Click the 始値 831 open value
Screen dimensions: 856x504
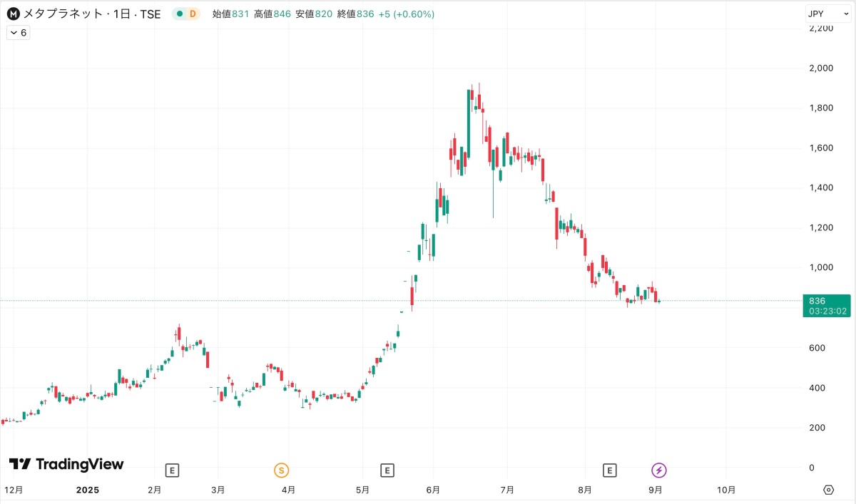[x=230, y=14]
